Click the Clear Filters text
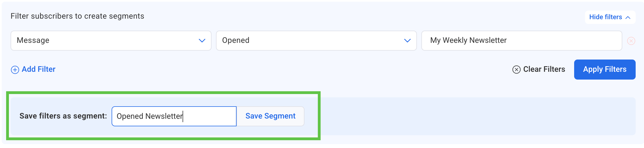Image resolution: width=644 pixels, height=148 pixels. point(544,69)
